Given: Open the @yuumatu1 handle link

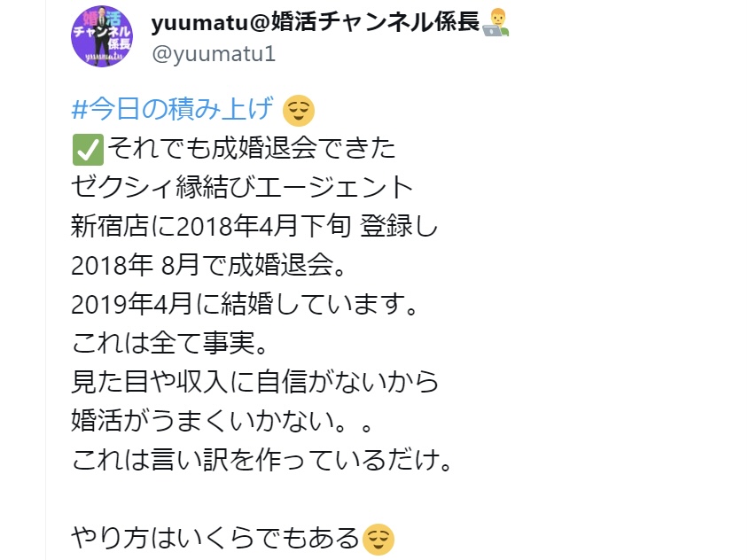Looking at the screenshot, I should (214, 53).
